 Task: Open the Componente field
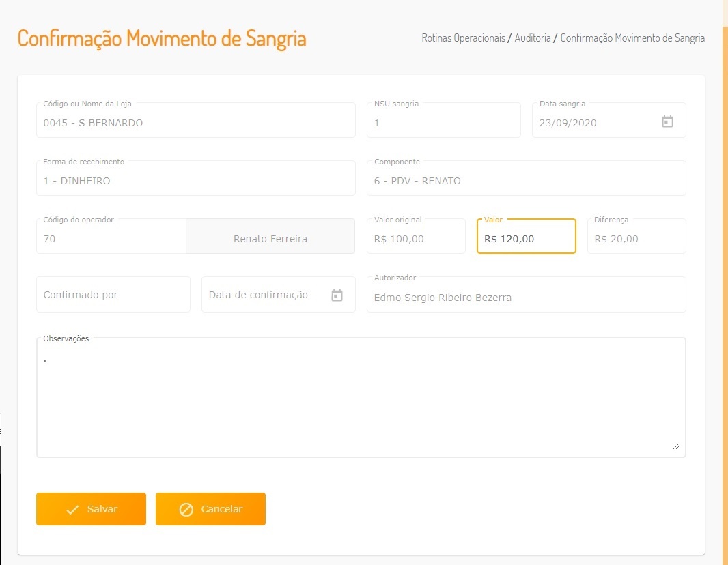[x=526, y=181]
